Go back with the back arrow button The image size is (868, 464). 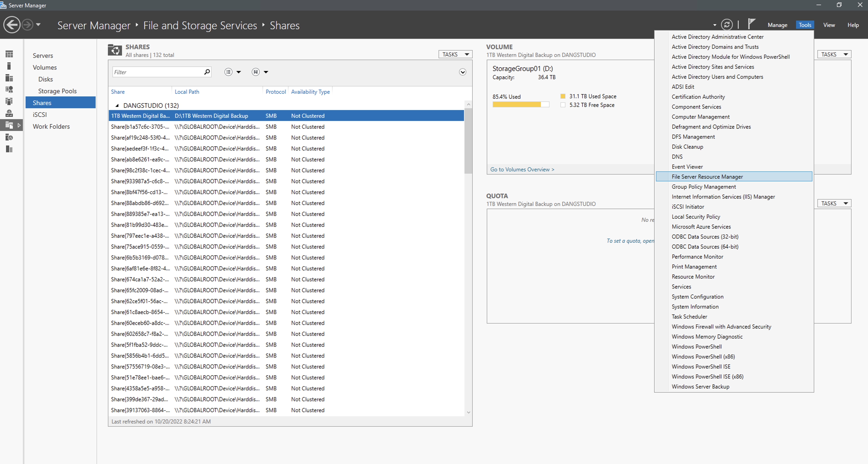click(x=12, y=25)
